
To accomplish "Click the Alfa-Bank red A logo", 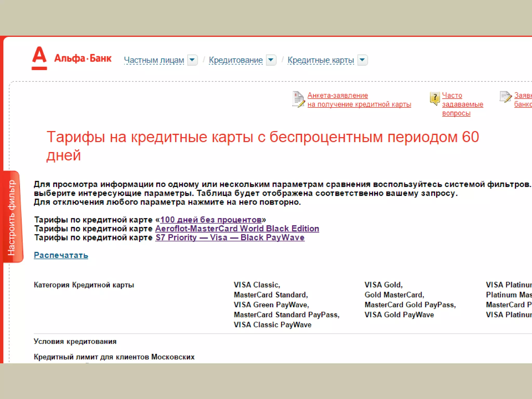I will tap(39, 58).
